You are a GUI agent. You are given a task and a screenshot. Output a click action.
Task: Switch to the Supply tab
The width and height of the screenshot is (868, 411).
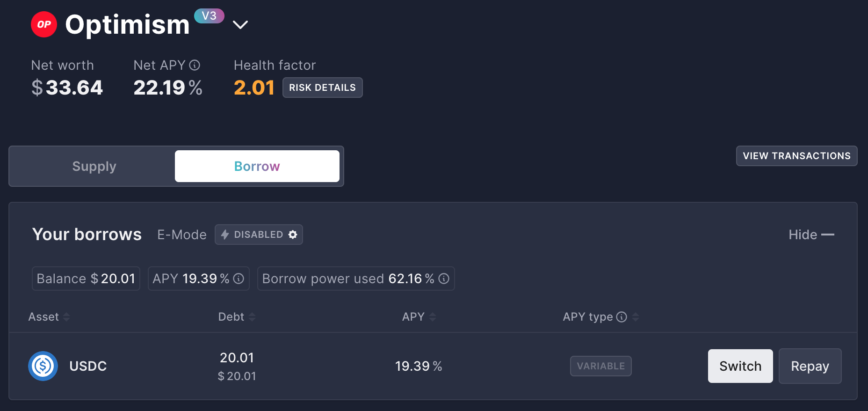(x=94, y=166)
